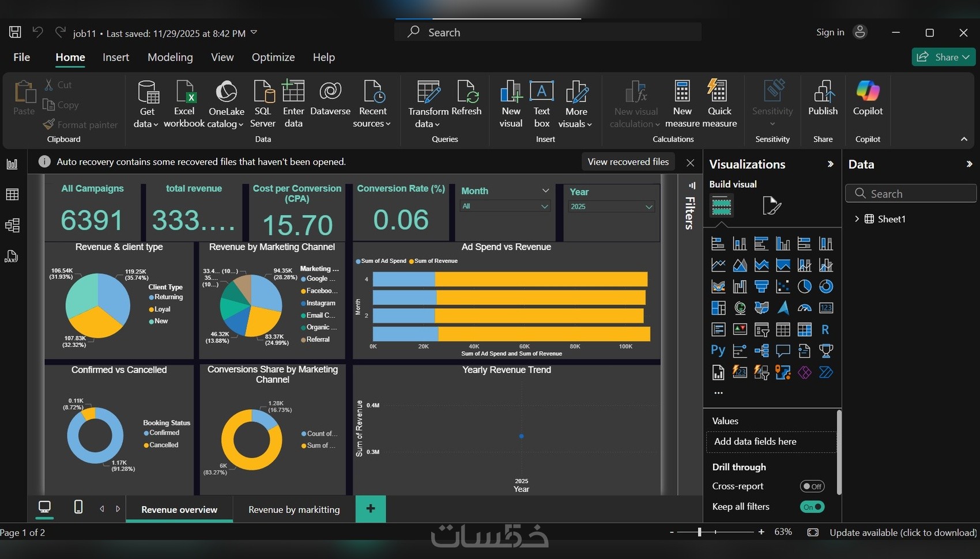Click Sign in

[x=830, y=32]
